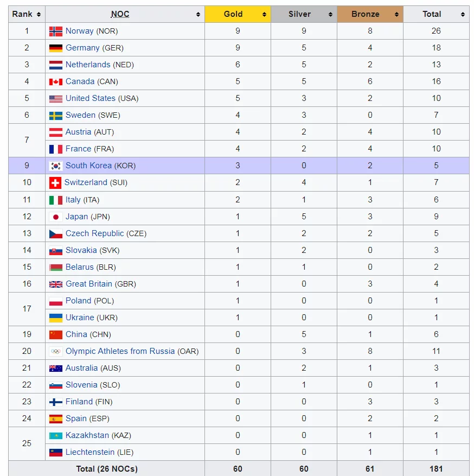Sort table by Rank column arrows
This screenshot has width=474, height=476.
point(38,15)
